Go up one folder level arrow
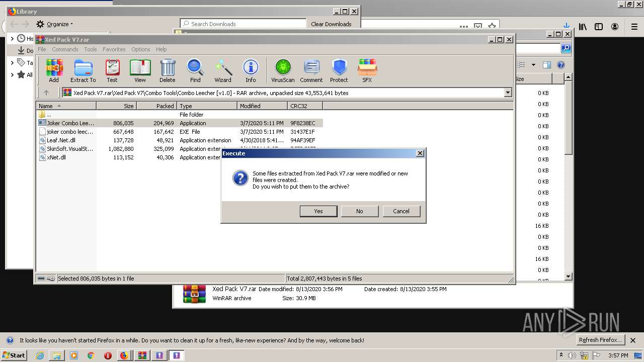 [46, 93]
